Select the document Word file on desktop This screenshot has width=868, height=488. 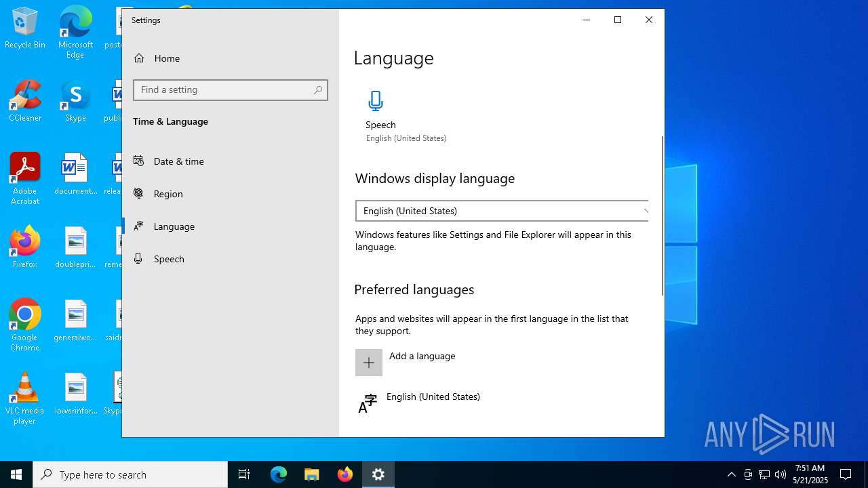coord(75,175)
